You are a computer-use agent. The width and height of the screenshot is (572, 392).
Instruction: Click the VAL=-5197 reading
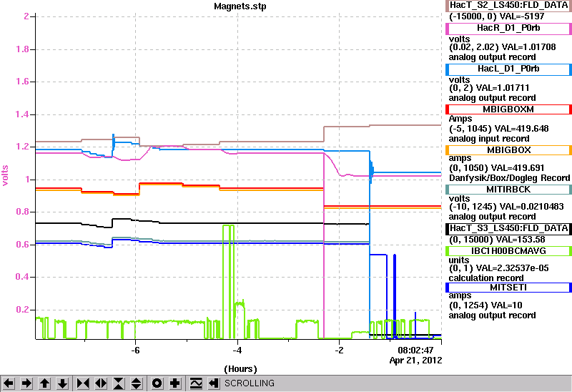[522, 16]
